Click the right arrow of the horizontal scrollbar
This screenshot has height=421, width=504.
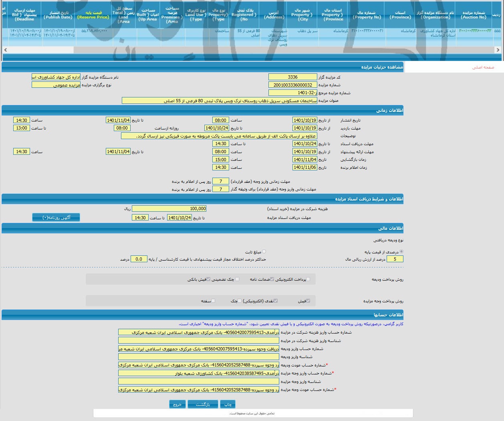click(498, 50)
